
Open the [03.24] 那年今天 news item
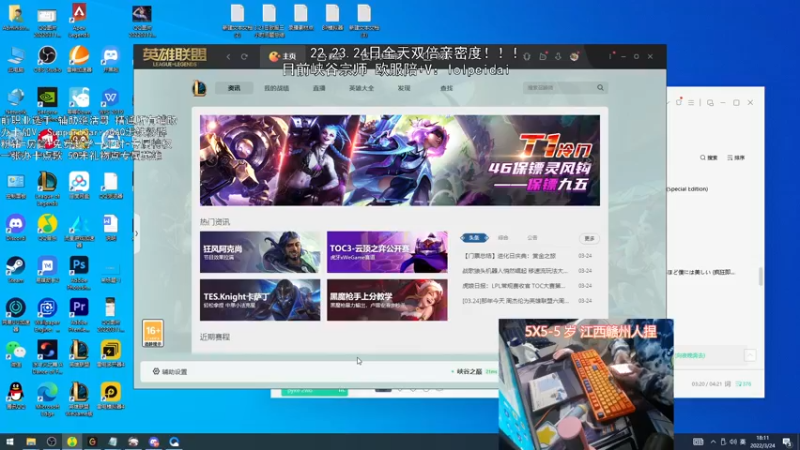(515, 301)
